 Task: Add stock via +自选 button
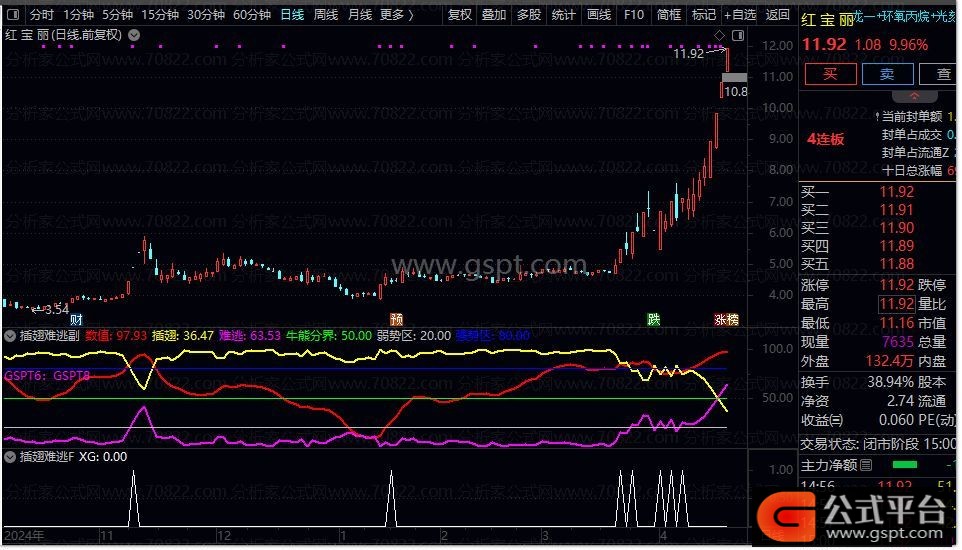(740, 14)
